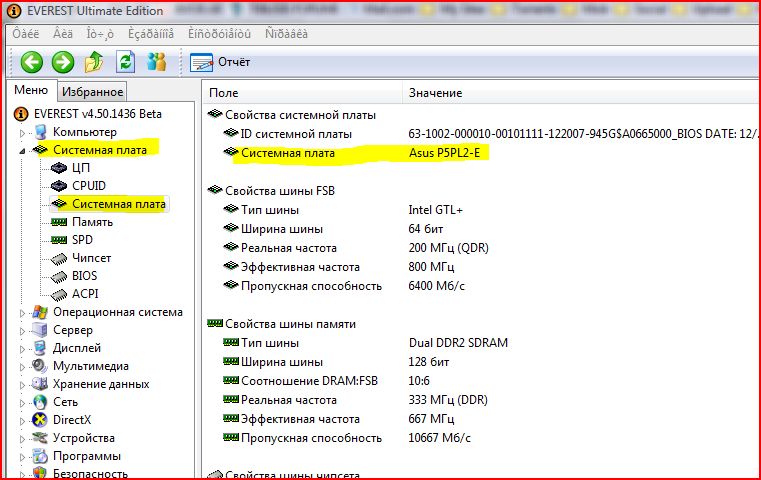This screenshot has width=761, height=480.
Task: Expand the Сеть tree node
Action: 22,403
